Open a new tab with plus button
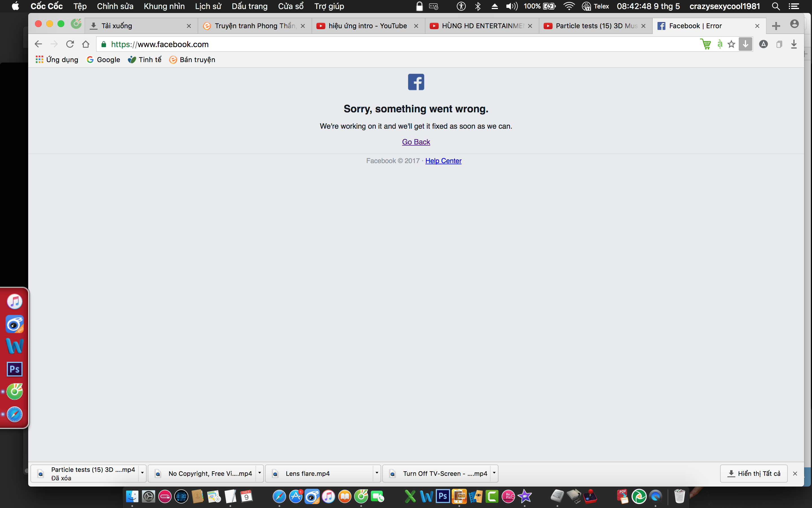Viewport: 812px width, 508px height. [x=776, y=26]
